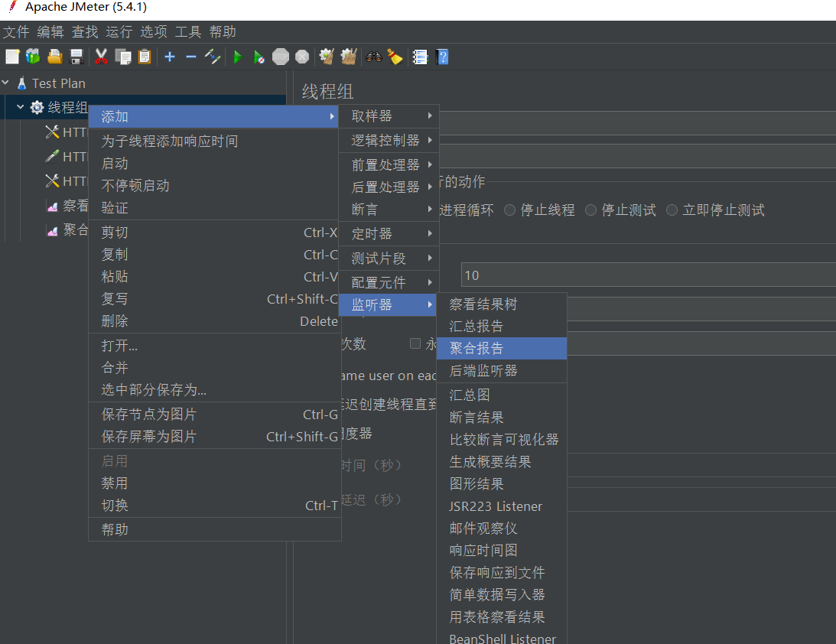836x644 pixels.
Task: Open the Templates icon in toolbar
Action: click(33, 57)
